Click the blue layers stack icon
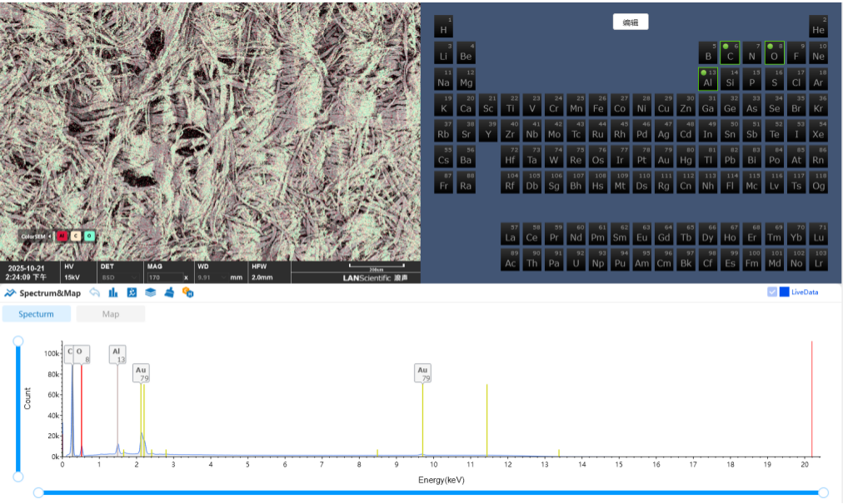The image size is (843, 504). (151, 292)
